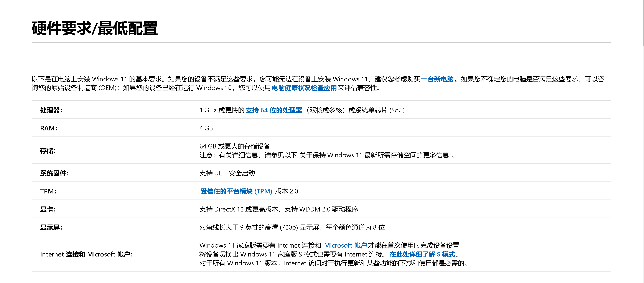Select the RAM: row label
644x283 pixels.
click(49, 128)
